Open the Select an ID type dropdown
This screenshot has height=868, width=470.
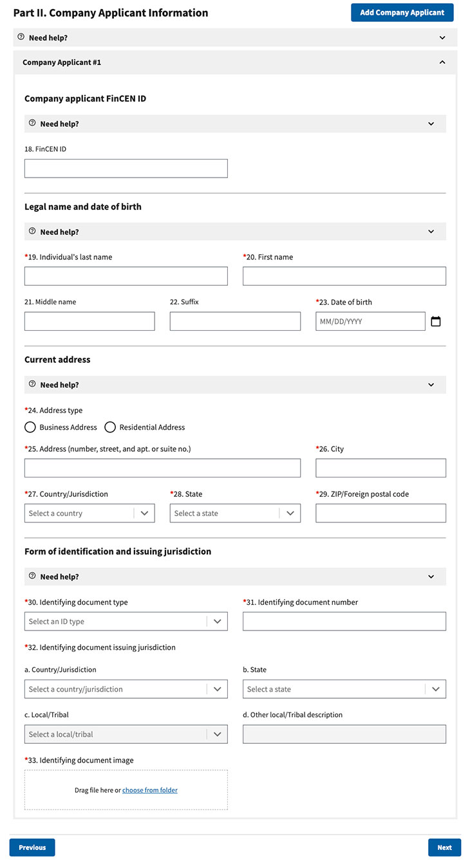219,621
